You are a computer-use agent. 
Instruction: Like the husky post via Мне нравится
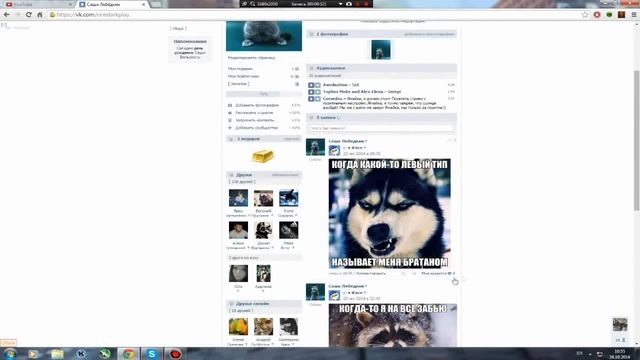[438, 273]
